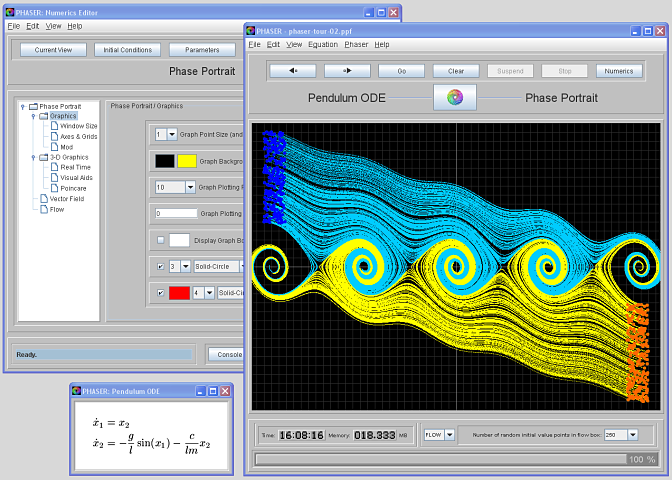Select the Window Size page icon

tap(55, 126)
